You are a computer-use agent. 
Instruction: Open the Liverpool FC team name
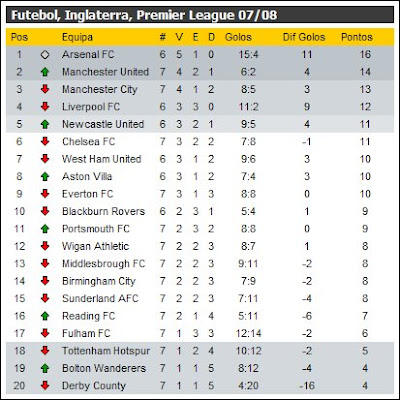91,107
